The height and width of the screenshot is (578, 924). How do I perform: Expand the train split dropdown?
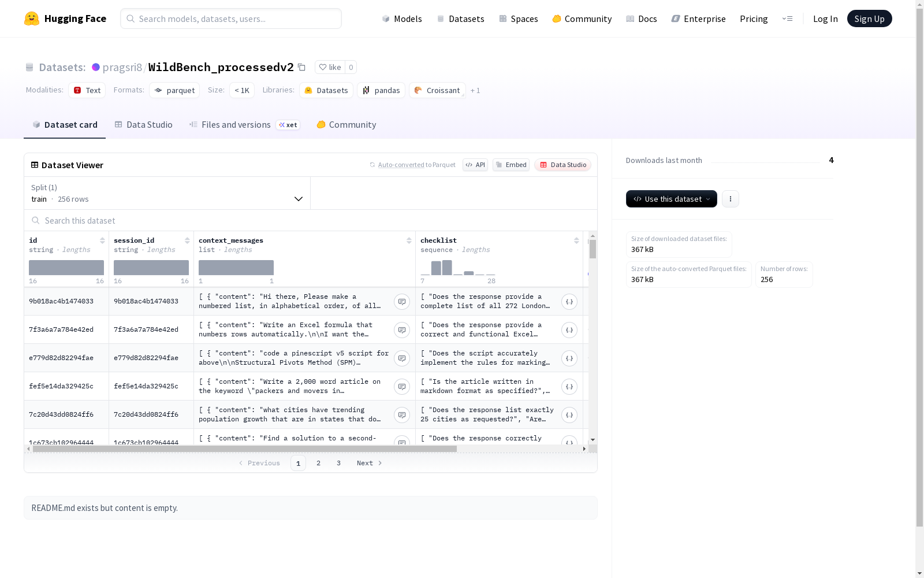(x=167, y=193)
